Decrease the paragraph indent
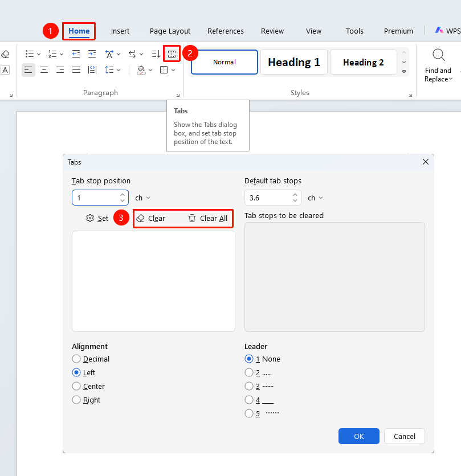This screenshot has width=461, height=476. point(76,54)
